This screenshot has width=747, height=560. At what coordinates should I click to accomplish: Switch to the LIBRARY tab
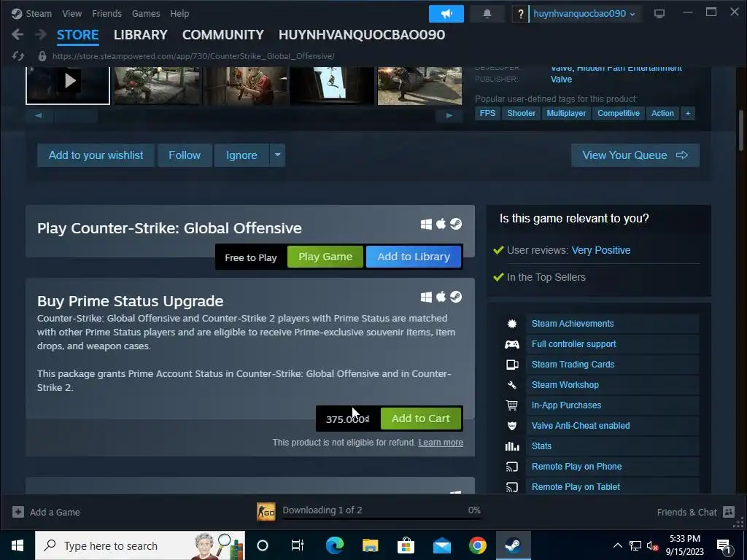141,35
